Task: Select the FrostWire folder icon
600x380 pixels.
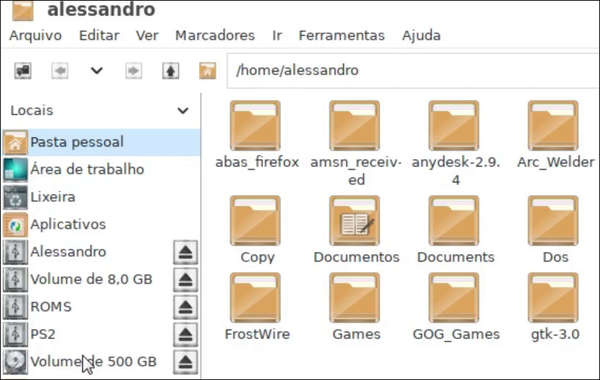Action: tap(255, 298)
